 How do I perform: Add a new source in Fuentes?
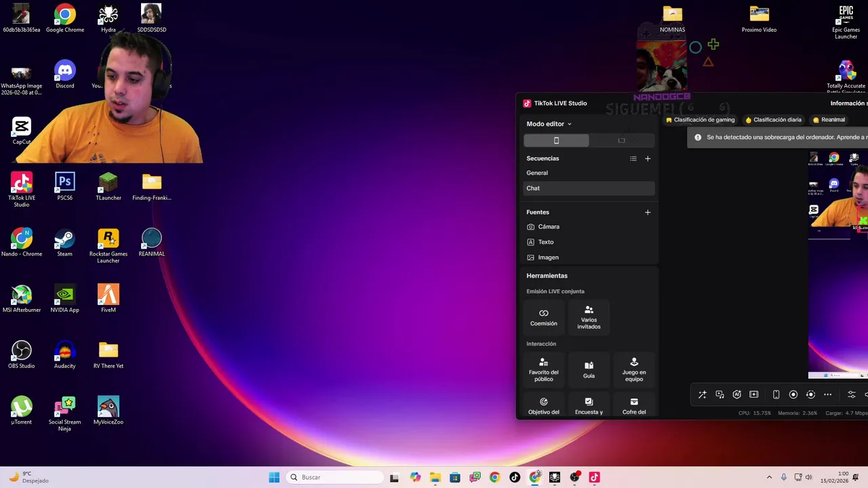[x=648, y=212]
